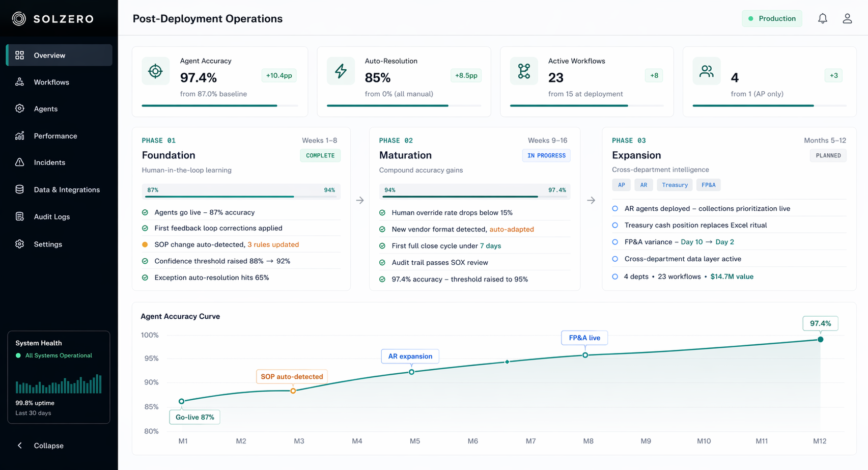Click the arrow between Foundation and Maturation
The image size is (868, 470).
(x=360, y=201)
